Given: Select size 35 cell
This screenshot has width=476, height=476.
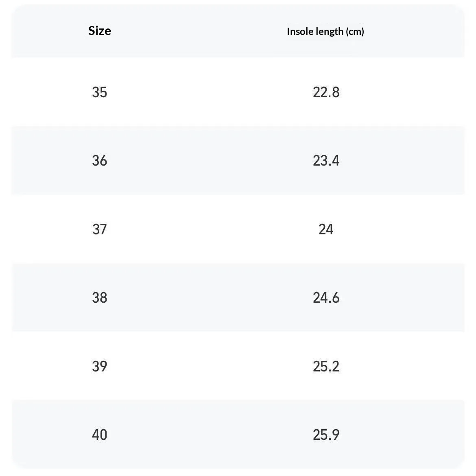Looking at the screenshot, I should point(100,92).
